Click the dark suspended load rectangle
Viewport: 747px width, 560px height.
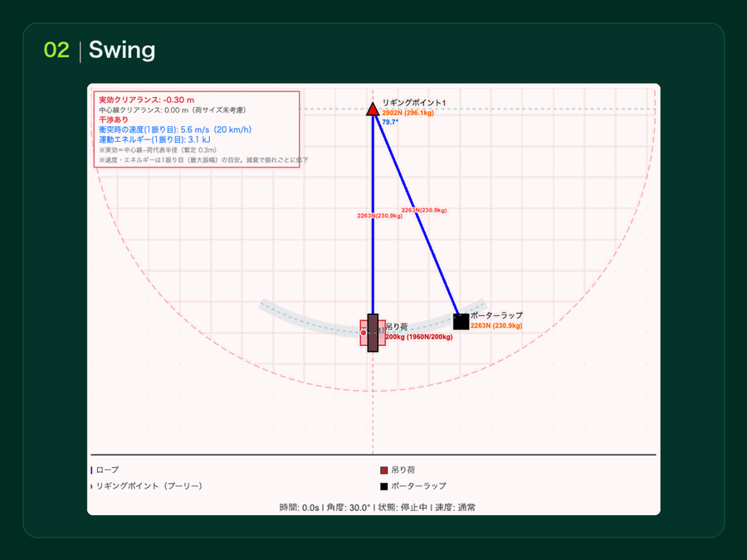point(373,333)
